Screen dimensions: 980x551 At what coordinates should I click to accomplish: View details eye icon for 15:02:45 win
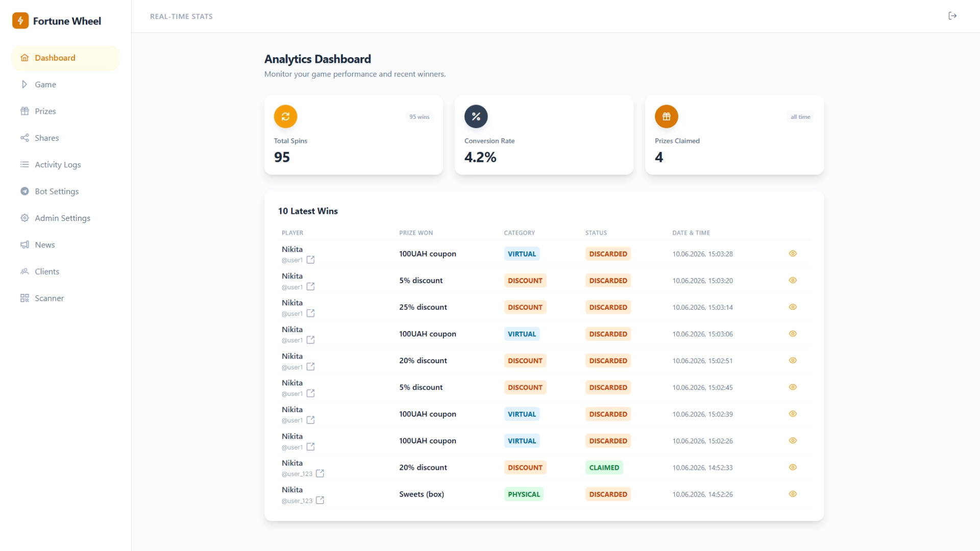pyautogui.click(x=793, y=387)
